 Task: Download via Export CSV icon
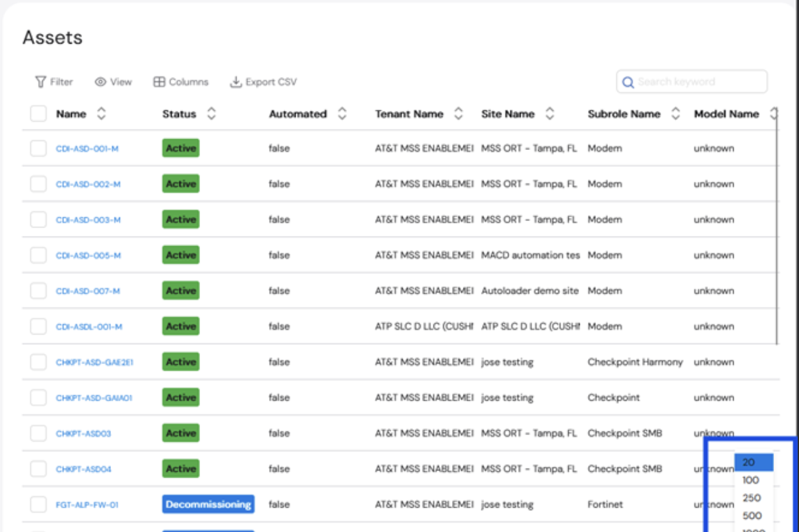(x=235, y=82)
